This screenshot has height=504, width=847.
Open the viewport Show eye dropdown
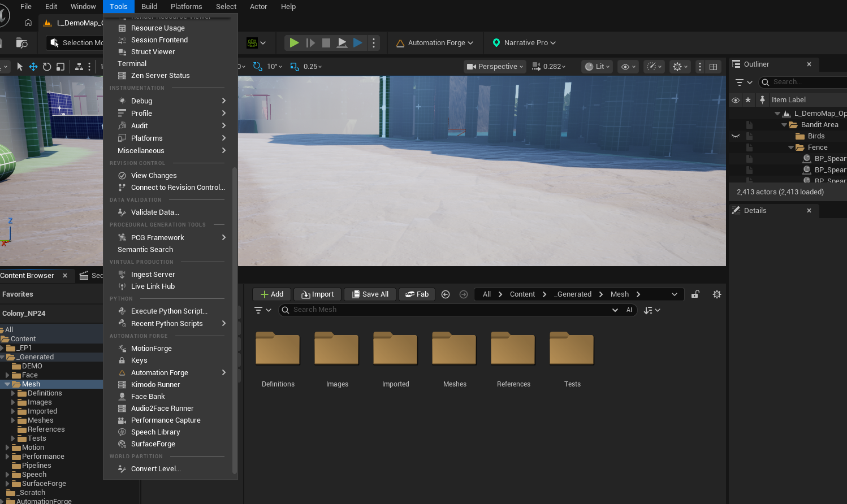point(628,66)
